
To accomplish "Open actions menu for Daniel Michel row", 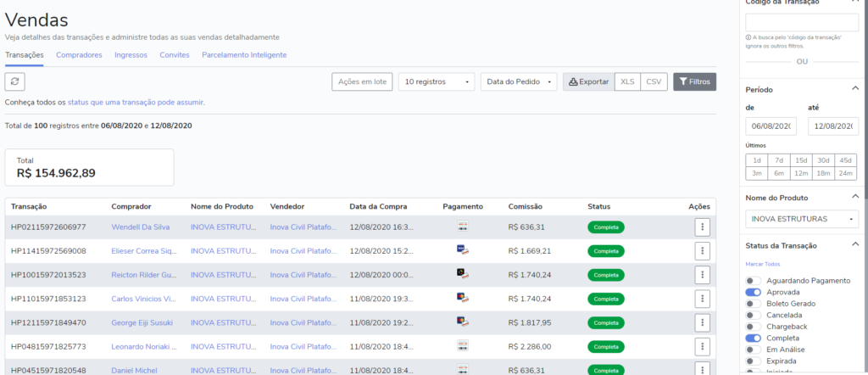I will coord(702,369).
